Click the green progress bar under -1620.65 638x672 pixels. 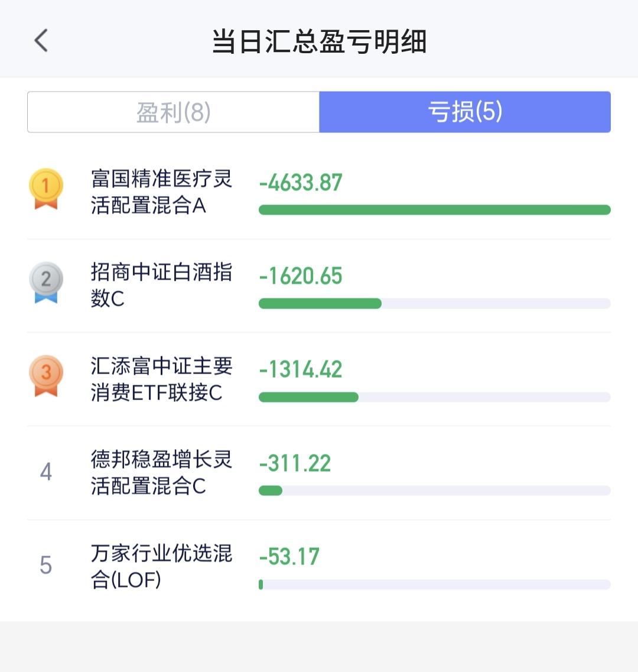coord(320,303)
